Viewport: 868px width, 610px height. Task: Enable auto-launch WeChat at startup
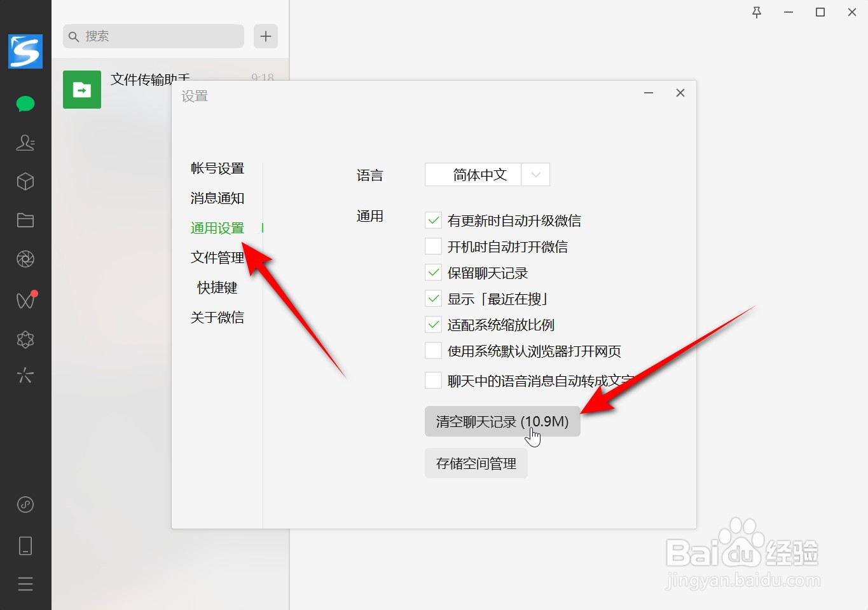coord(433,247)
